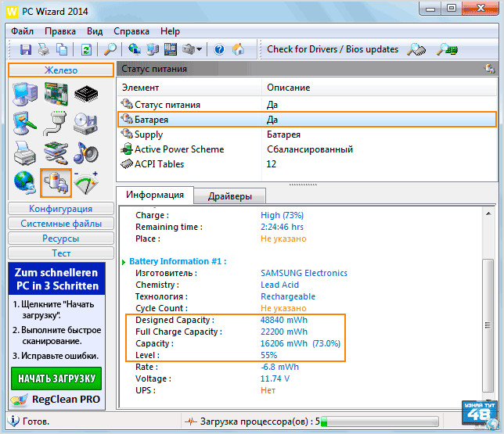Click the Home house toolbar icon
The image size is (504, 434).
click(238, 49)
